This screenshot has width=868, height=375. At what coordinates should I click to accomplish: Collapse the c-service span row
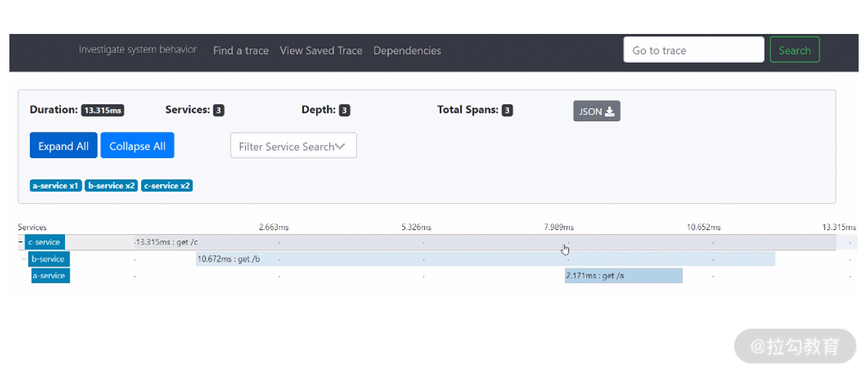pyautogui.click(x=20, y=242)
